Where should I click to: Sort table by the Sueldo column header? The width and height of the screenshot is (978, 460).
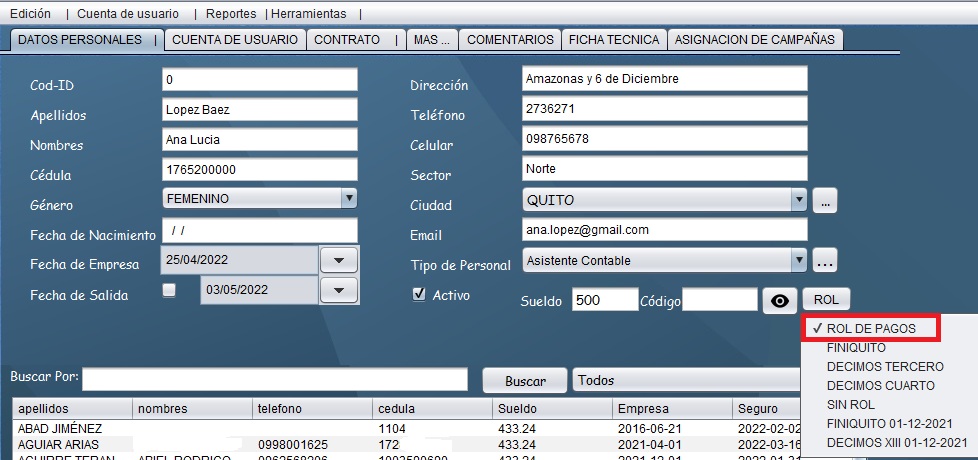click(x=552, y=408)
